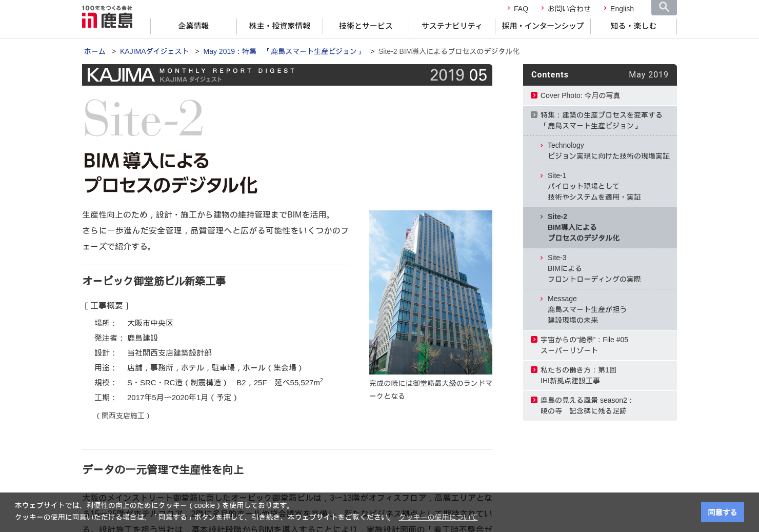Screen dimensions: 759x532
Task: Open the FAQ link
Action: pyautogui.click(x=521, y=9)
